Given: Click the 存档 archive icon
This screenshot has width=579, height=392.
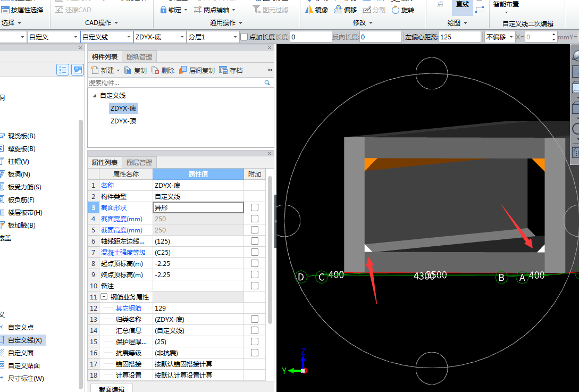Looking at the screenshot, I should pyautogui.click(x=223, y=70).
